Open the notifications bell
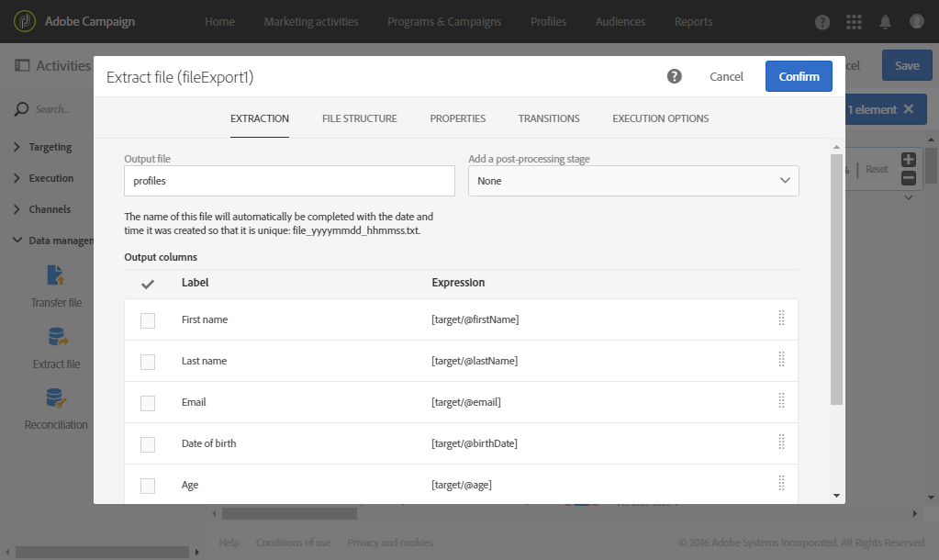Image resolution: width=939 pixels, height=560 pixels. (886, 21)
